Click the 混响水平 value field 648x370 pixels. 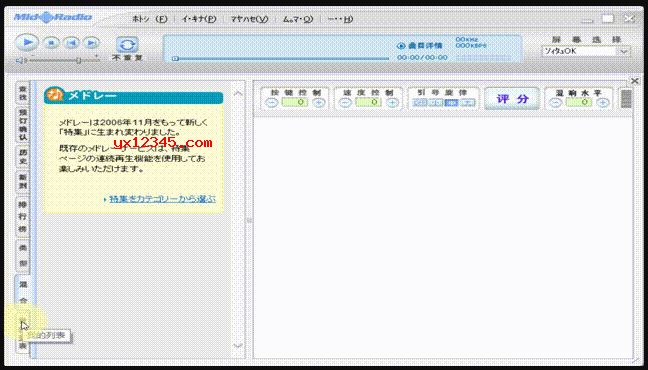[x=579, y=102]
